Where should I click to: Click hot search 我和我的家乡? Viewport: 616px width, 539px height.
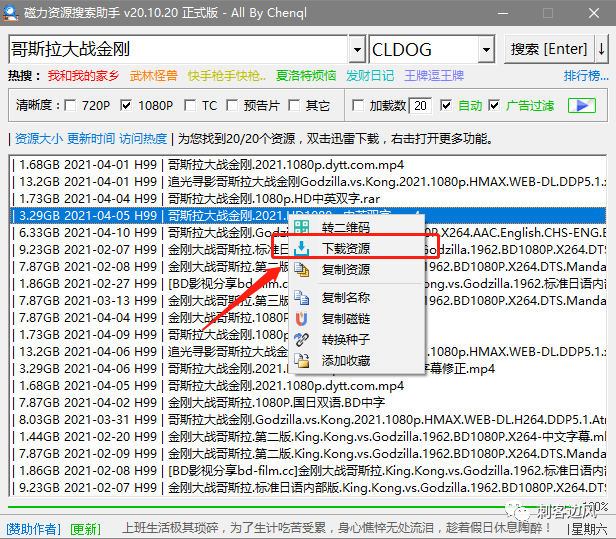tap(84, 75)
